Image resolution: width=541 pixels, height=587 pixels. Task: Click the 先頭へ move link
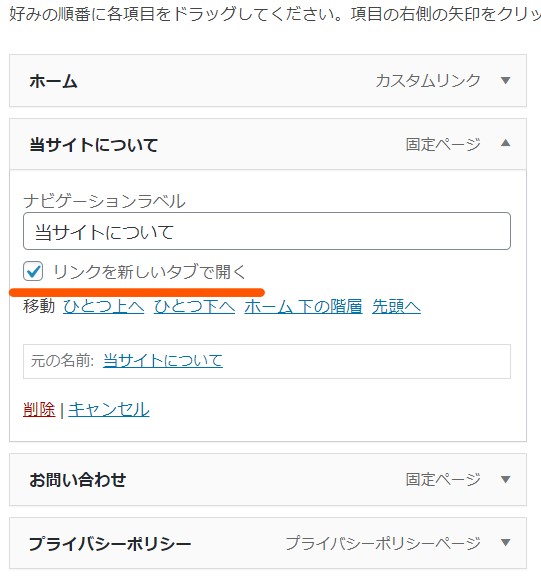tap(396, 306)
